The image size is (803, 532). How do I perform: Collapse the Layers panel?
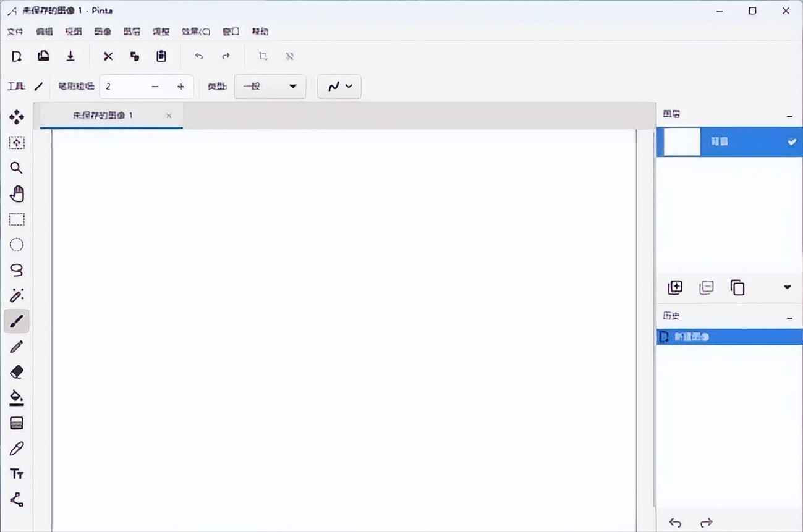[x=789, y=116]
